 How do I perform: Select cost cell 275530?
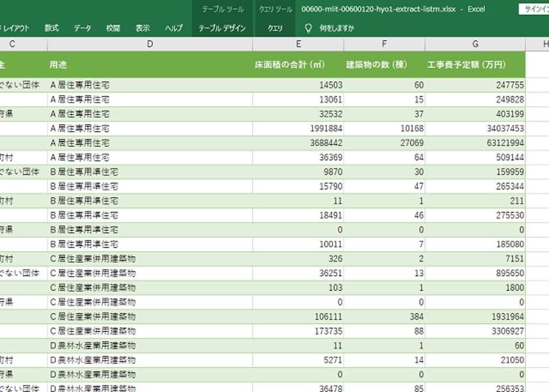point(475,215)
